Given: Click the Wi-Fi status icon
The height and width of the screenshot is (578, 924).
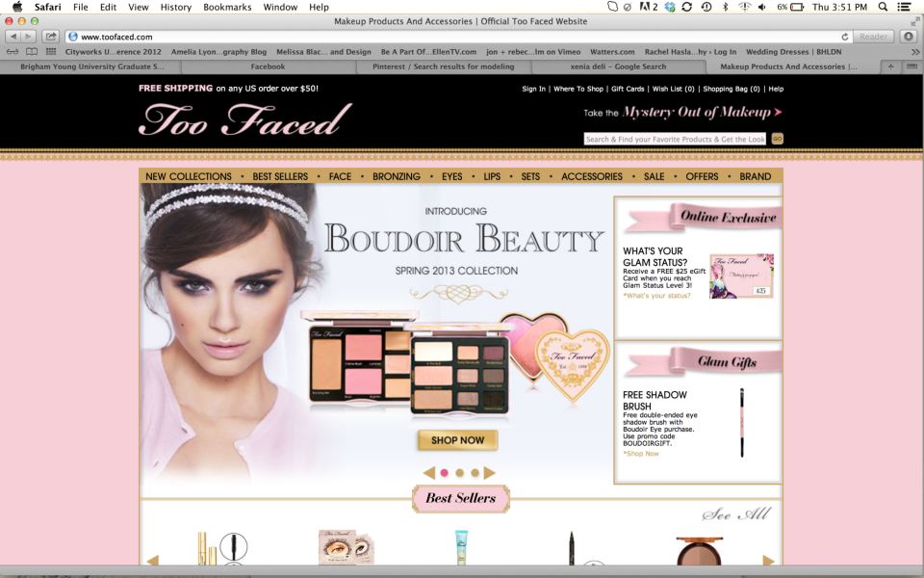Looking at the screenshot, I should coord(745,7).
